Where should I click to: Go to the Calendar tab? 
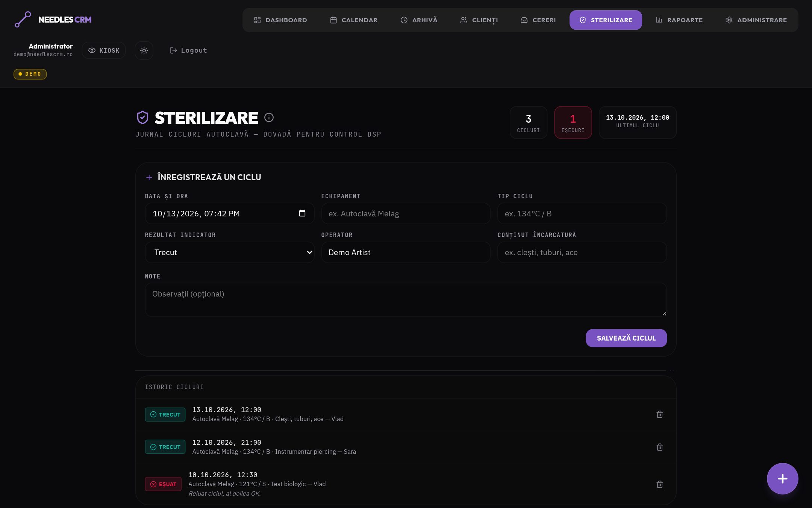354,20
